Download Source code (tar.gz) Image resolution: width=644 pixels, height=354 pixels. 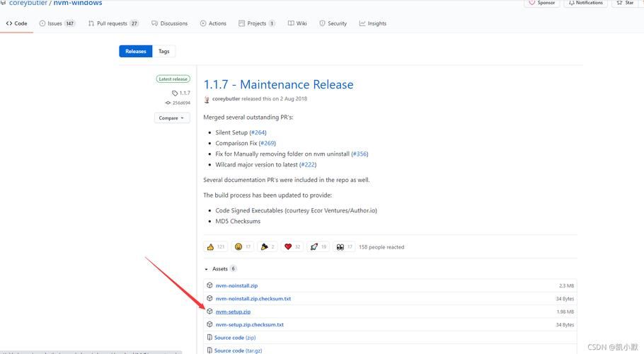coord(238,350)
